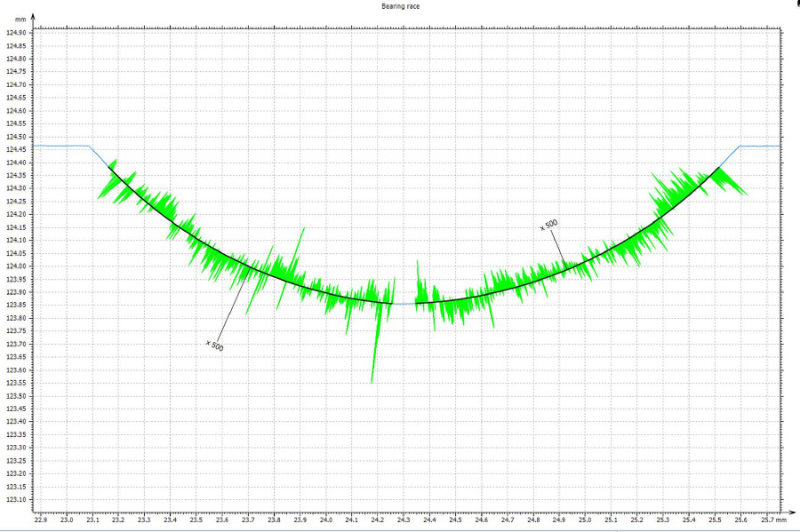Click the blue gap at the curve bottom

404,304
